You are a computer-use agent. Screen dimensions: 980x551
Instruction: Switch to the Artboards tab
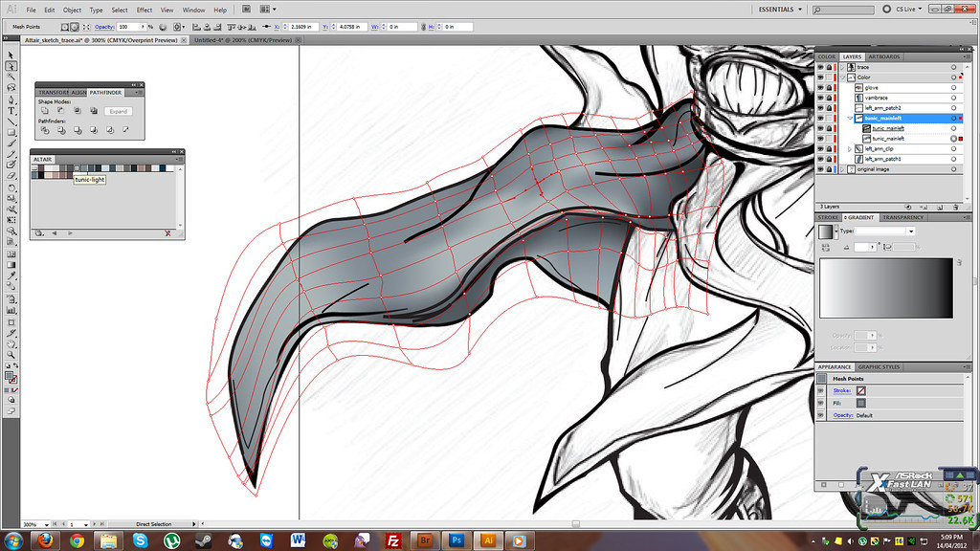pos(883,56)
